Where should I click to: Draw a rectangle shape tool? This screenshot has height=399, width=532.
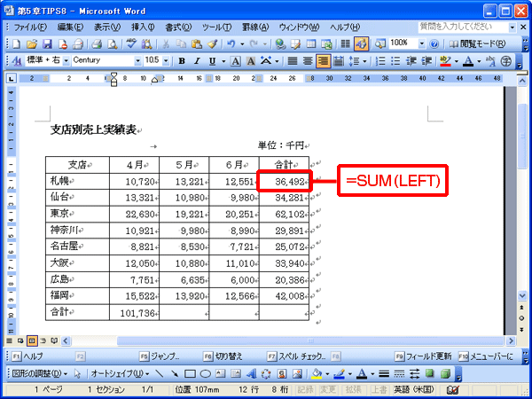(190, 374)
